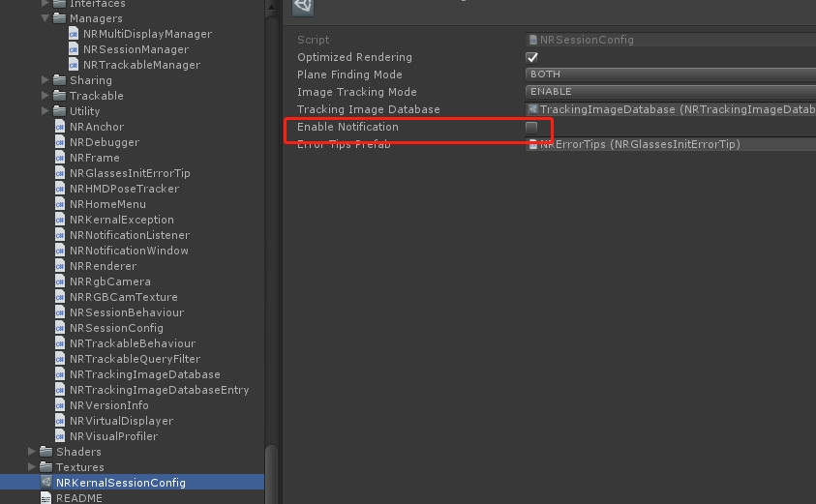Viewport: 816px width, 504px height.
Task: Select NRSessionConfig in the project tree
Action: 116,328
